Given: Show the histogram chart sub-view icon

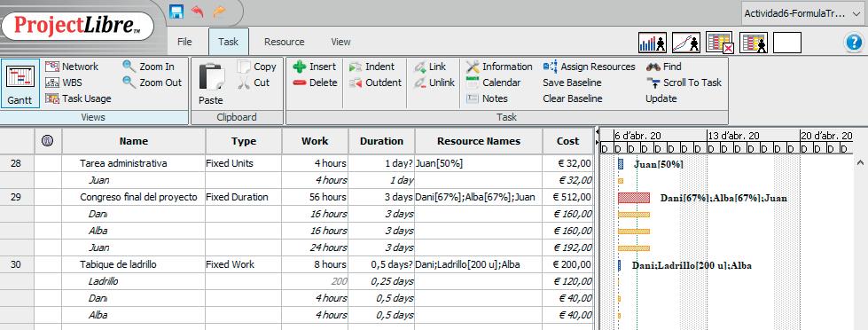Looking at the screenshot, I should [652, 42].
